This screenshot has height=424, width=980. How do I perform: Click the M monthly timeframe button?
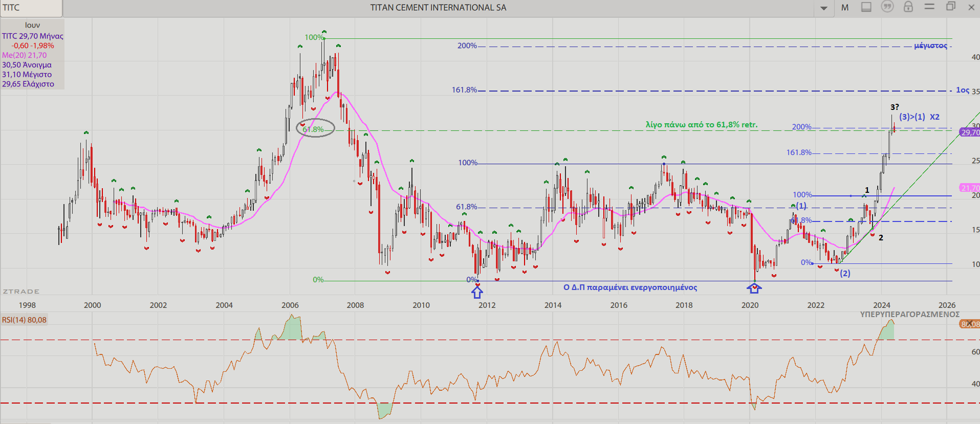(x=845, y=8)
